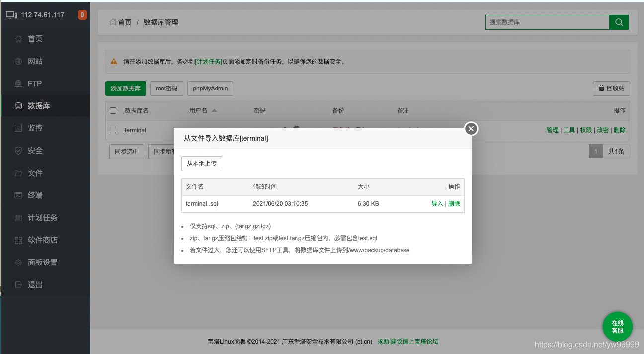The width and height of the screenshot is (644, 354).
Task: Open the [计划任务] link in warning notice
Action: click(209, 62)
